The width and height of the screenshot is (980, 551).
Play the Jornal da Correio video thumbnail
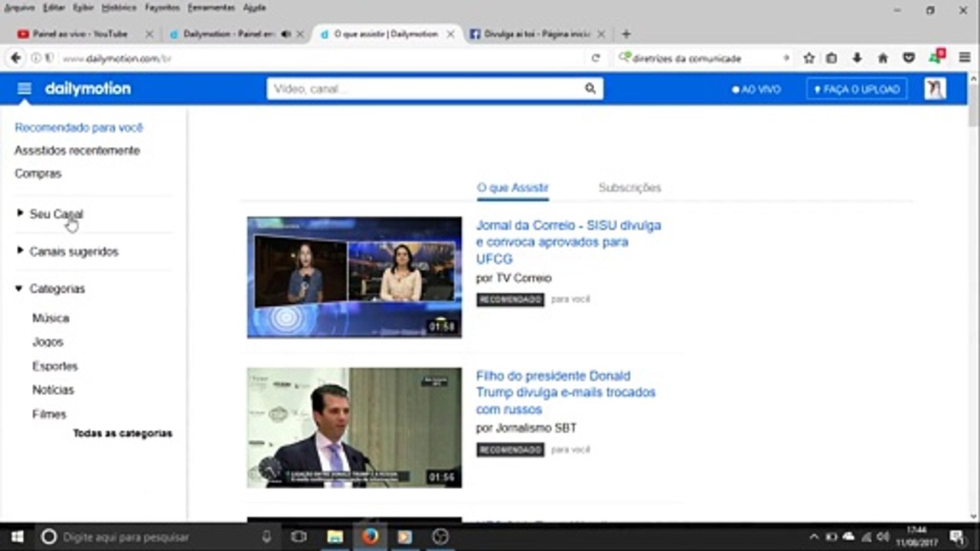coord(354,277)
